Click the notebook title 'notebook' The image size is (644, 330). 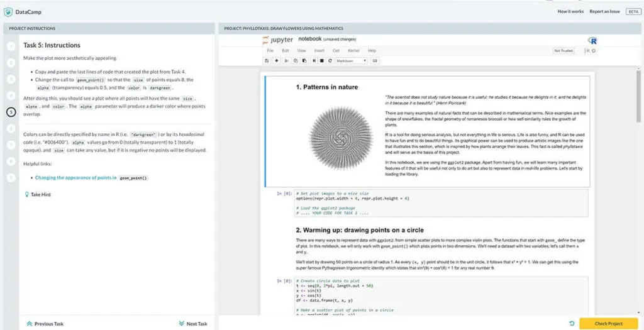309,40
